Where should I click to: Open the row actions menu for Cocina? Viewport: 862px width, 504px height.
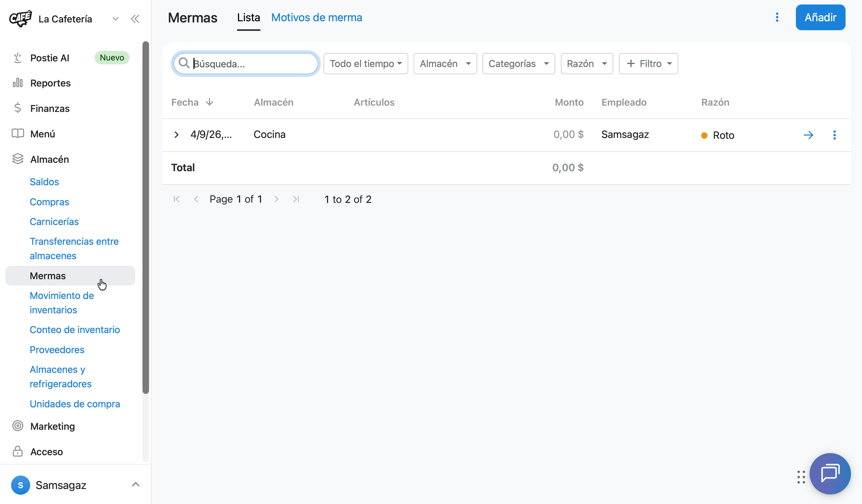coord(835,135)
